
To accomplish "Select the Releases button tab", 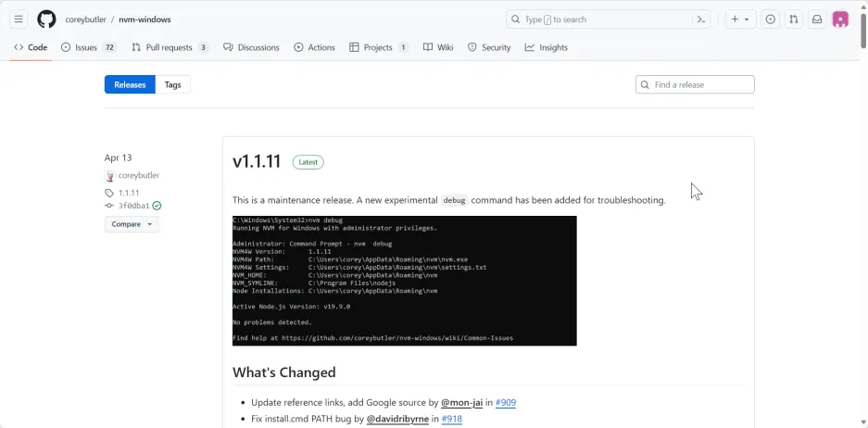I will 130,84.
